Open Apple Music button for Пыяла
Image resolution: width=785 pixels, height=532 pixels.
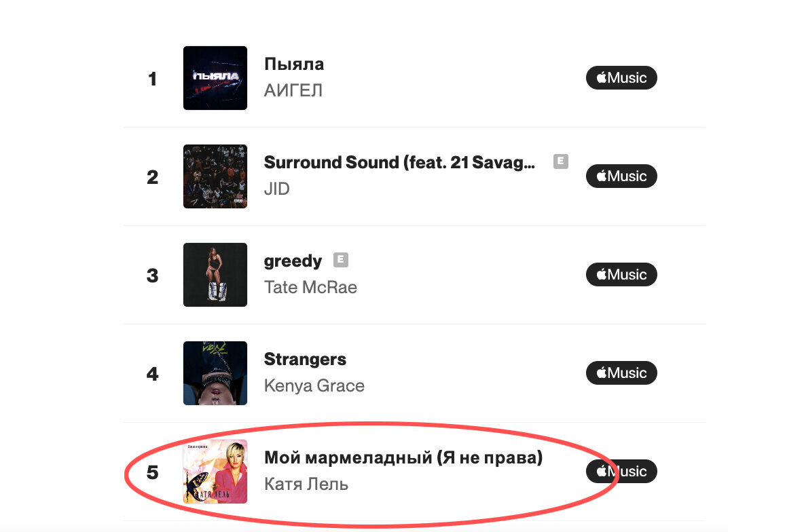621,77
